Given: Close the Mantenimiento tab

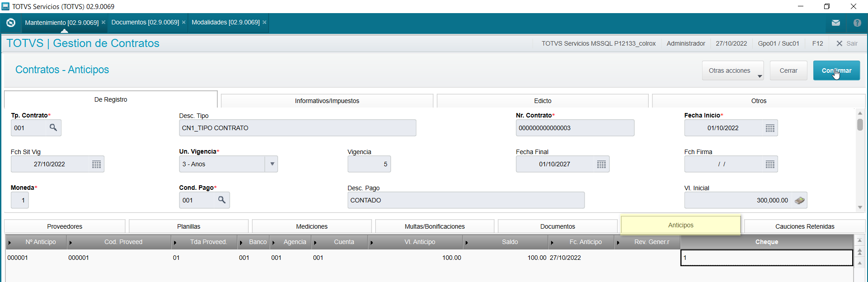Looking at the screenshot, I should point(104,23).
